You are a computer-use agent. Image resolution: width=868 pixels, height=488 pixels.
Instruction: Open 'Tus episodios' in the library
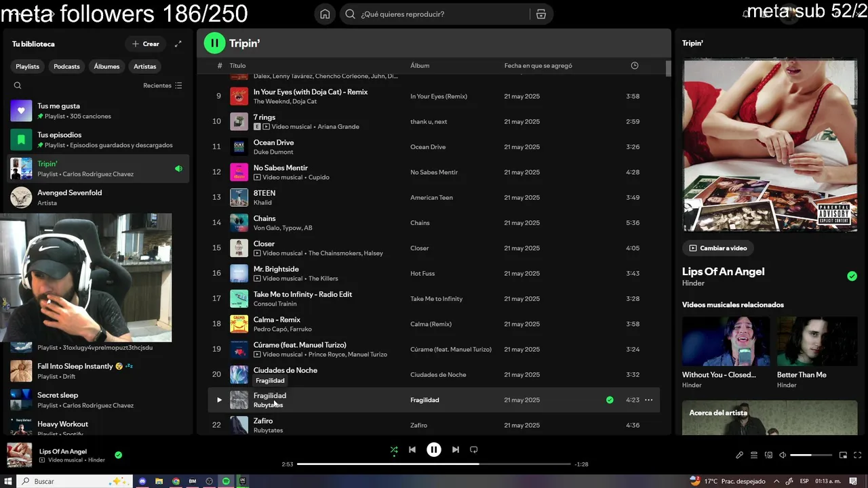pos(99,140)
